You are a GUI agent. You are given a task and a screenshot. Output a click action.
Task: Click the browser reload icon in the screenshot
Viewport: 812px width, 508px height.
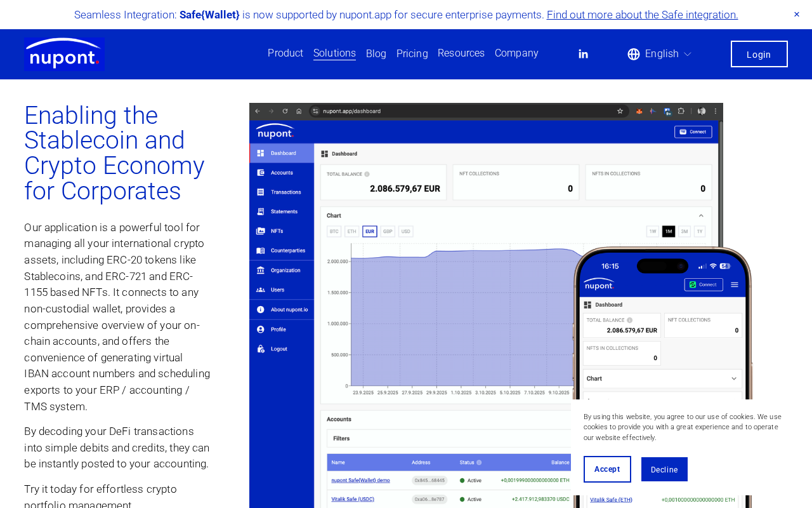click(285, 110)
